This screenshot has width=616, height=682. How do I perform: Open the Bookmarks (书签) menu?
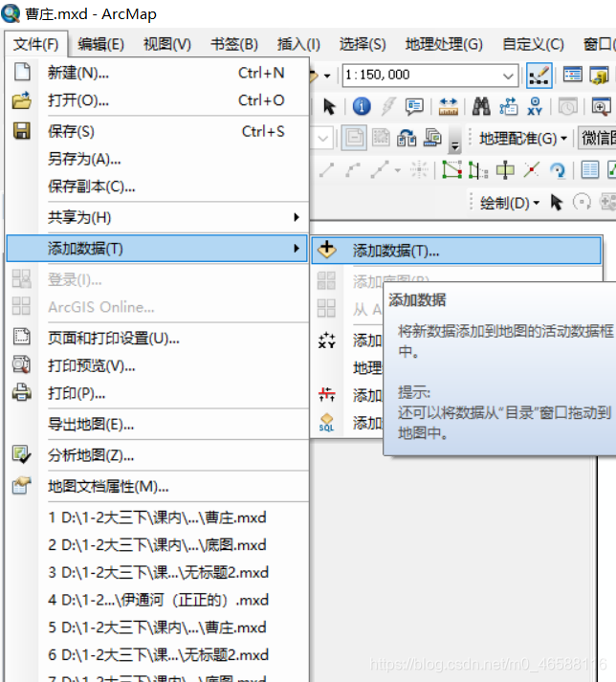click(x=234, y=44)
